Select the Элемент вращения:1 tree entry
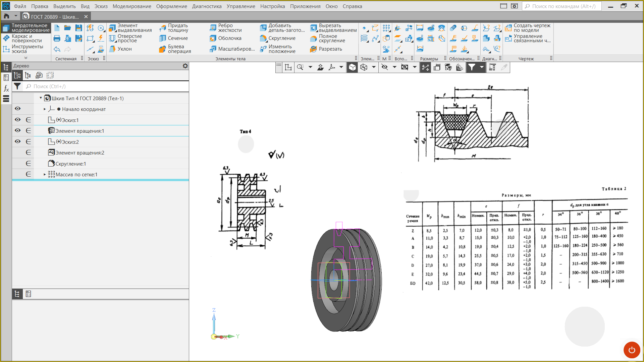This screenshot has width=644, height=362. point(79,131)
